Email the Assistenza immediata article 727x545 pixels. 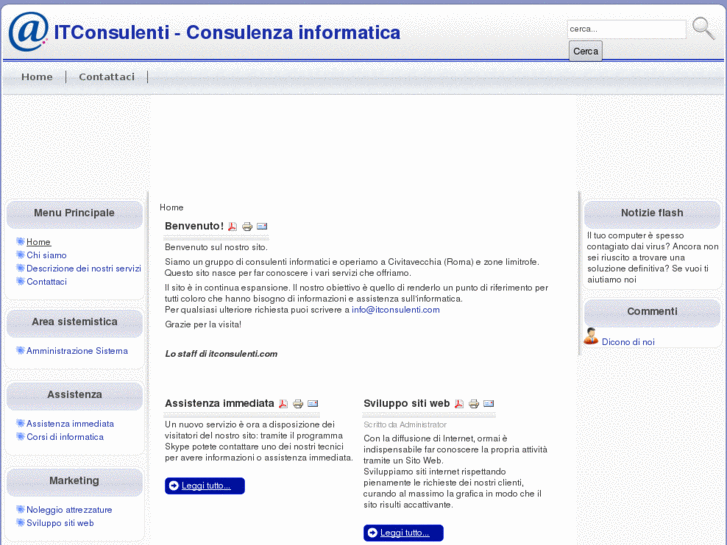(313, 404)
